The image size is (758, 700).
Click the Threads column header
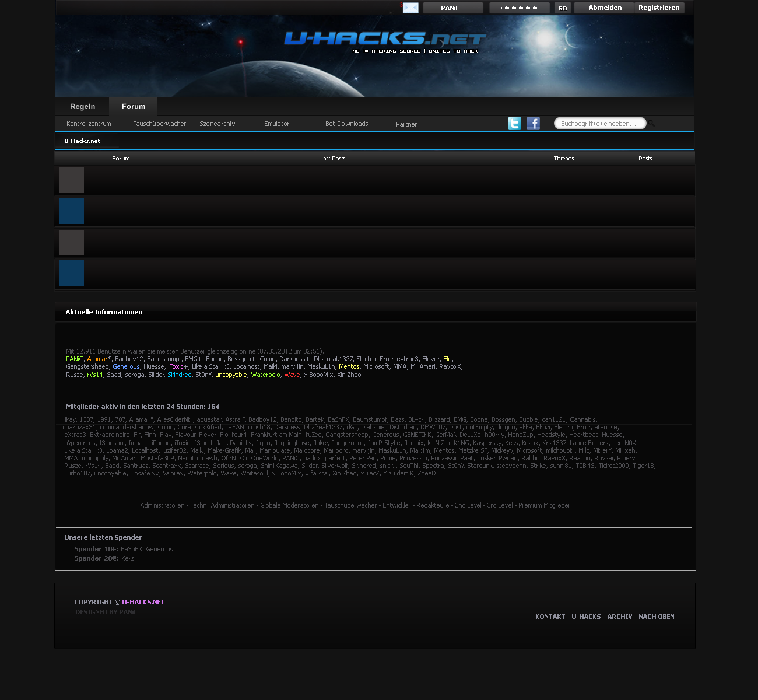[564, 158]
